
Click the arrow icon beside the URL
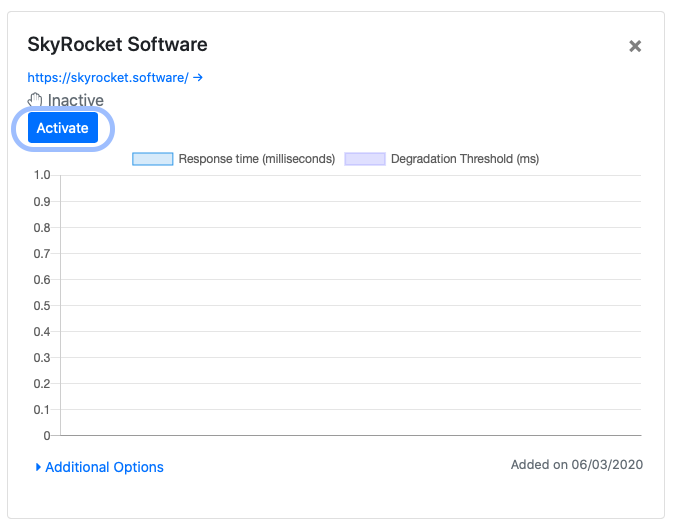[198, 77]
